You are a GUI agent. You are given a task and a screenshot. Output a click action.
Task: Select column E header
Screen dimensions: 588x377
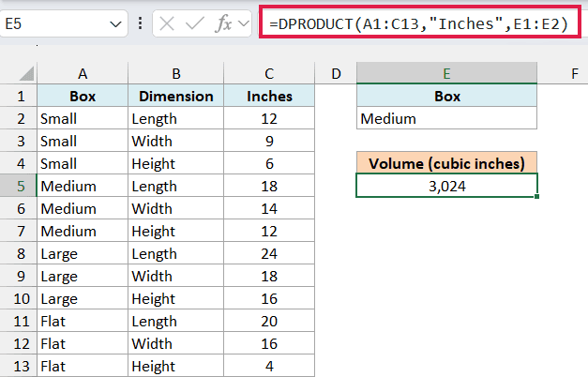[446, 73]
